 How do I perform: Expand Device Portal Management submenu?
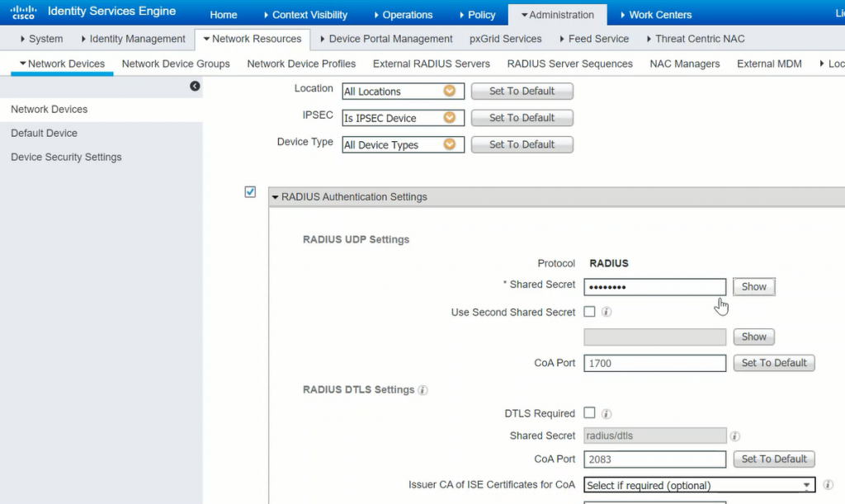click(386, 39)
